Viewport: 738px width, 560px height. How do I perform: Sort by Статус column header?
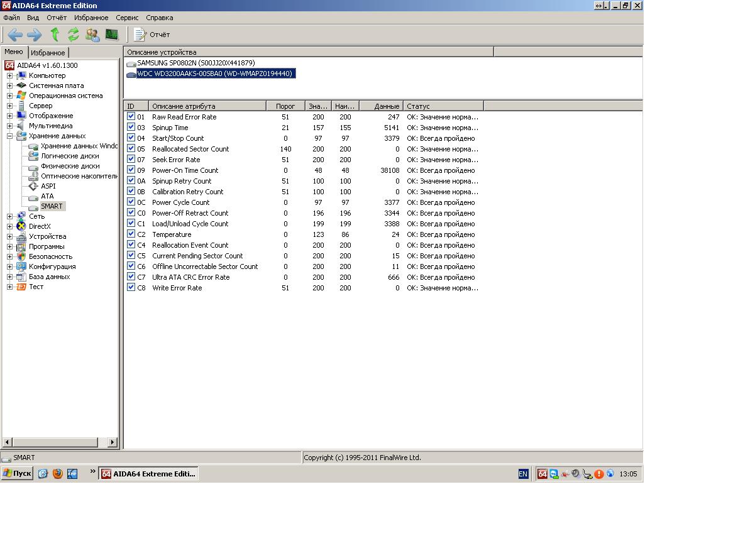coord(443,106)
